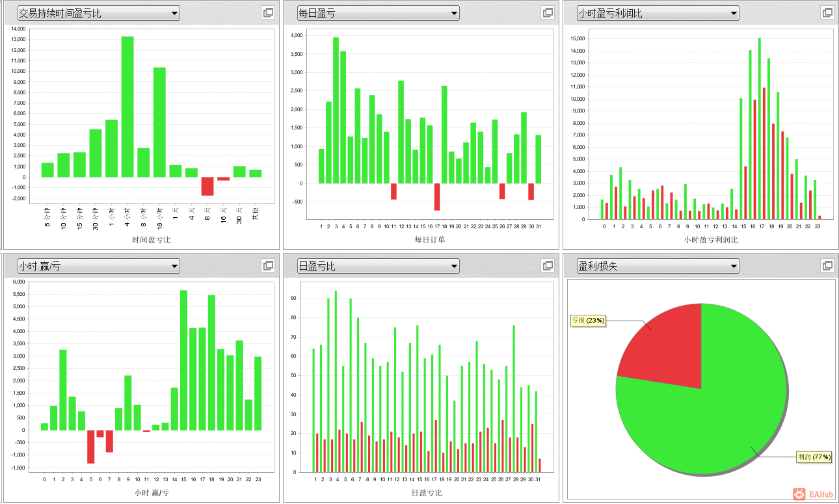Click the 每日订单 caption below the daily chart
Image resolution: width=839 pixels, height=504 pixels.
pos(430,240)
